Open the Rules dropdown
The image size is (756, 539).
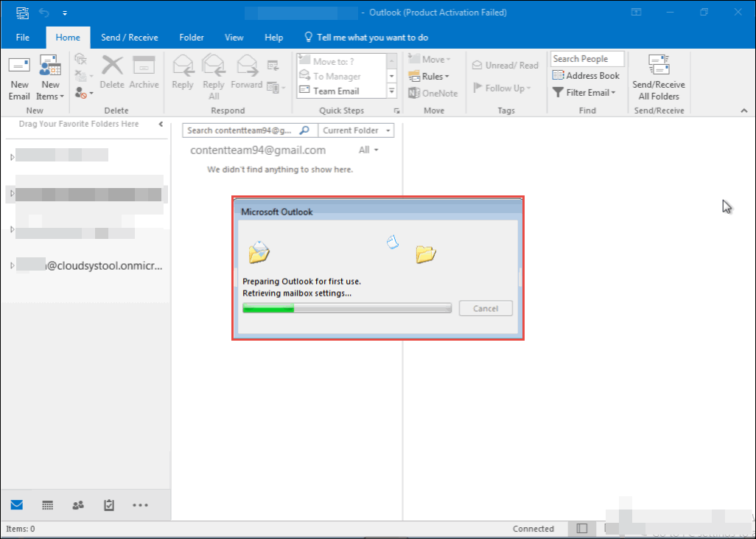click(429, 76)
